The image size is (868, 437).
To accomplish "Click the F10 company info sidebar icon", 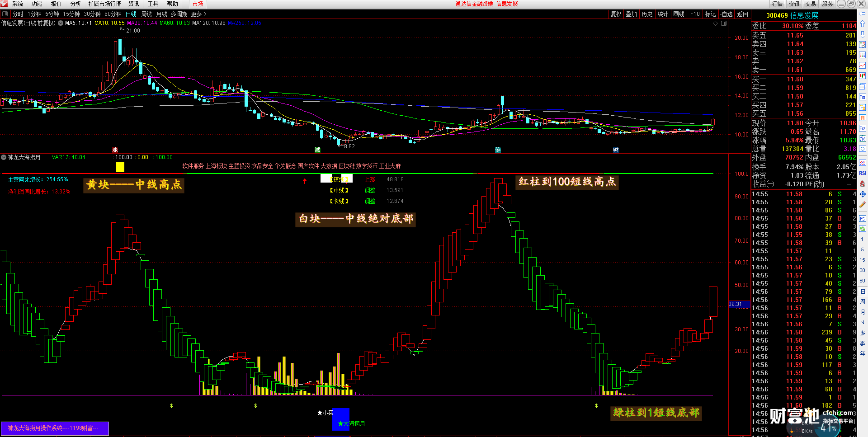I will pyautogui.click(x=863, y=97).
